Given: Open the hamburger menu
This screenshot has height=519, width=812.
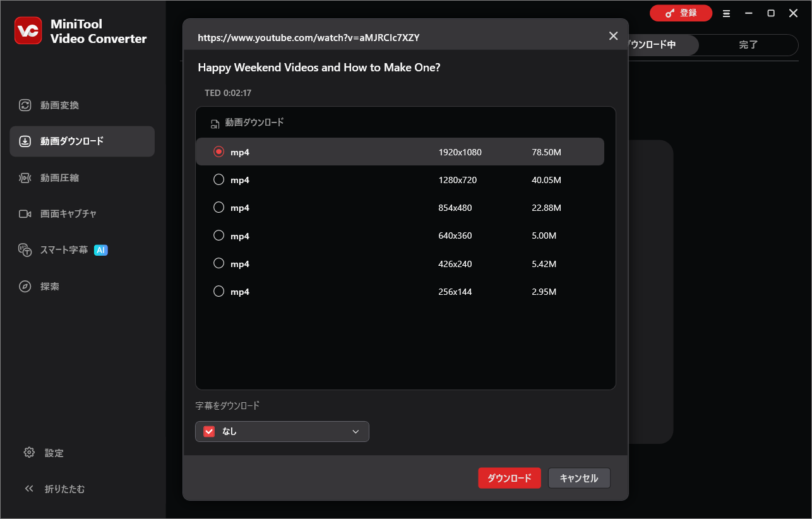Looking at the screenshot, I should (726, 13).
